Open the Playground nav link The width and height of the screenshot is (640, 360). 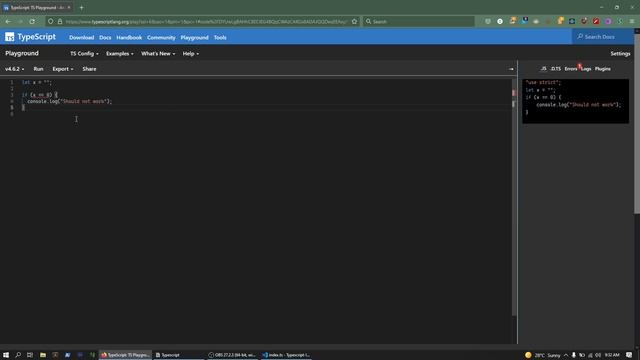pos(194,38)
